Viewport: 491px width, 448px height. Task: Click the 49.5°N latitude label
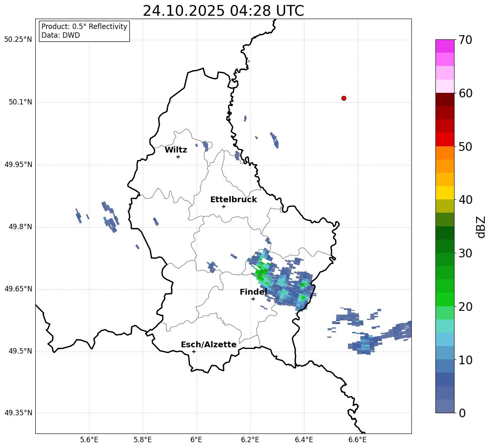click(x=20, y=351)
